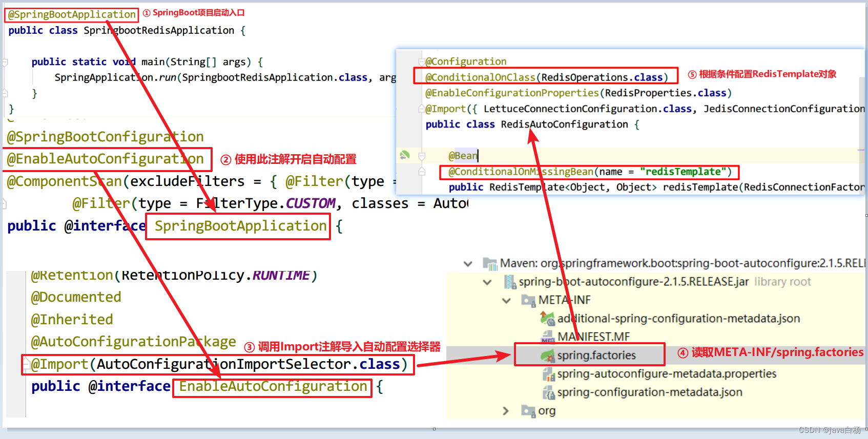Toggle the fold marker beside @ConditionalOnMissingBean
The height and width of the screenshot is (439, 868).
422,172
